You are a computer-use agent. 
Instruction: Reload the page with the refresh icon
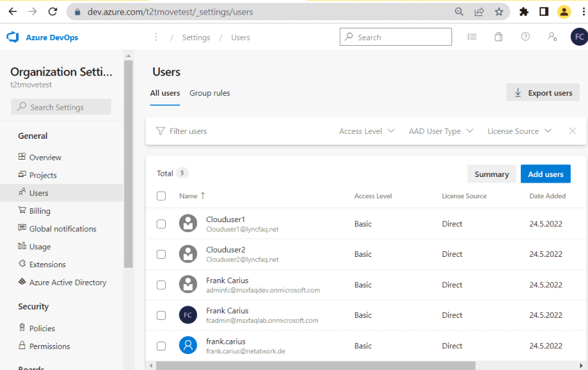[x=53, y=12]
